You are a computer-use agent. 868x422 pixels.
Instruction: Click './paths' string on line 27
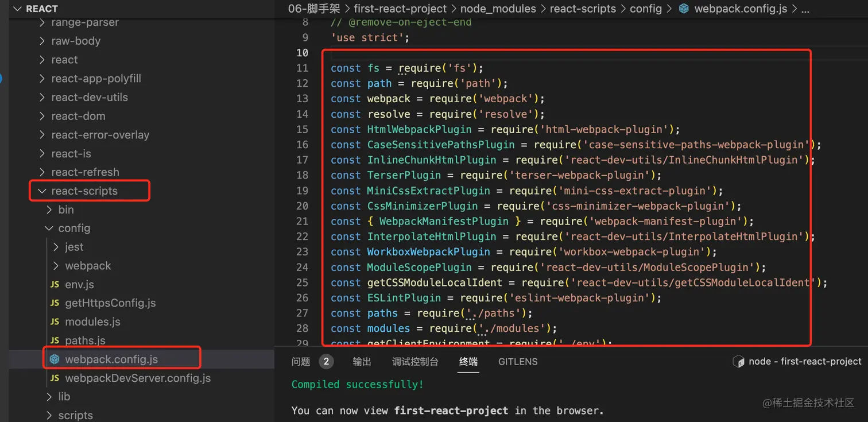click(x=493, y=313)
